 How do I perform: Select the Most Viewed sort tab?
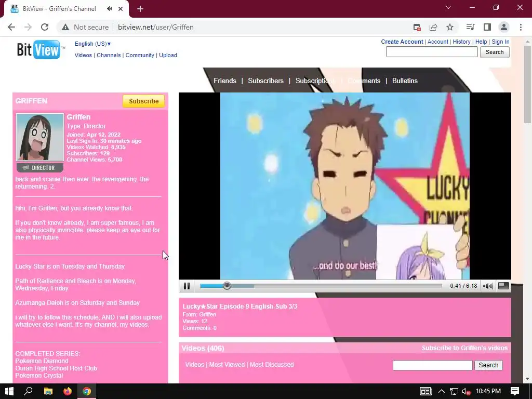(227, 364)
